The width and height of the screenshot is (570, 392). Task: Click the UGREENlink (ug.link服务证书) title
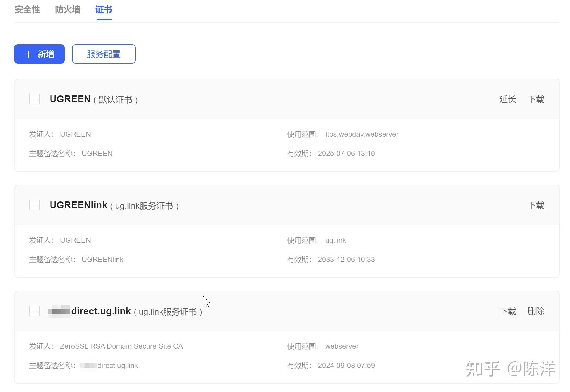click(114, 205)
